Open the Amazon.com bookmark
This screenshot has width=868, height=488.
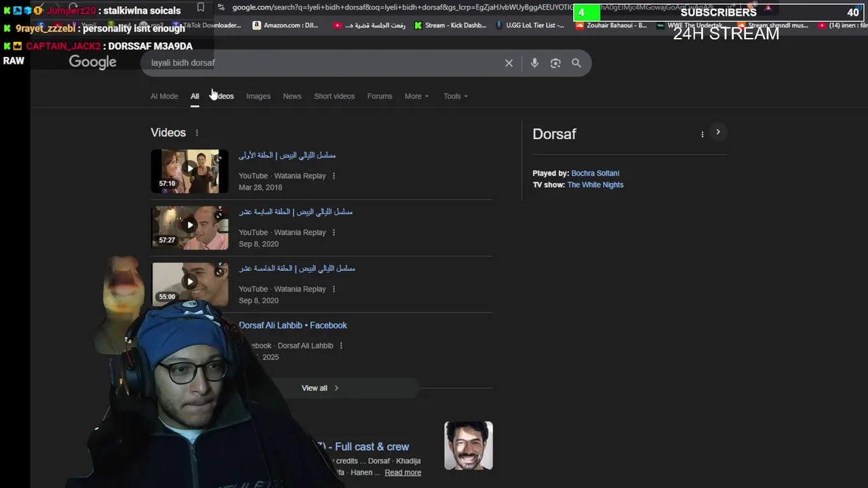coord(285,25)
